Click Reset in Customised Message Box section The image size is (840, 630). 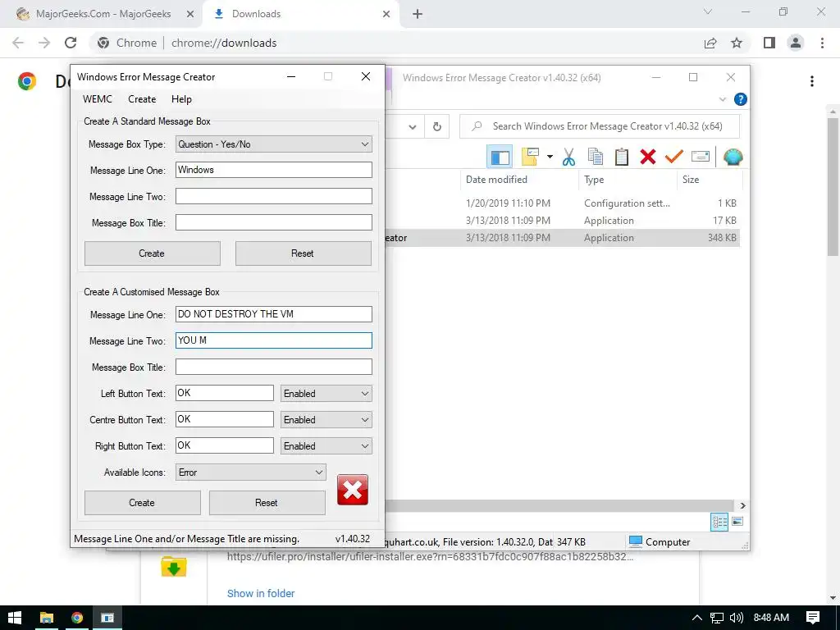tap(267, 503)
